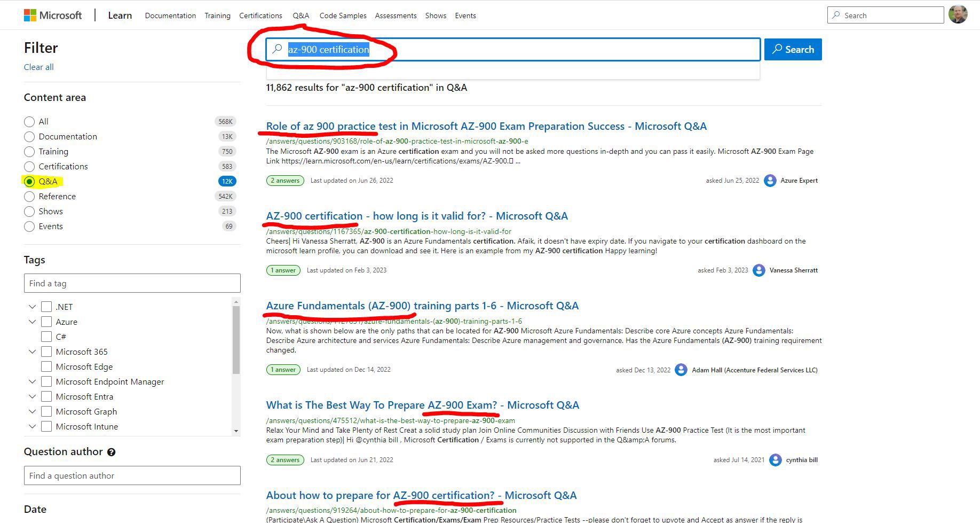Screen dimensions: 980x523
Task: Select the Training radio button
Action: (x=29, y=152)
